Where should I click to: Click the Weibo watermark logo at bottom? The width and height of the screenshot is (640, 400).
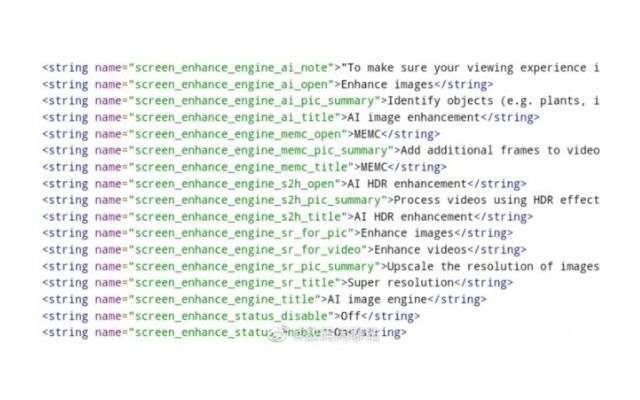277,334
